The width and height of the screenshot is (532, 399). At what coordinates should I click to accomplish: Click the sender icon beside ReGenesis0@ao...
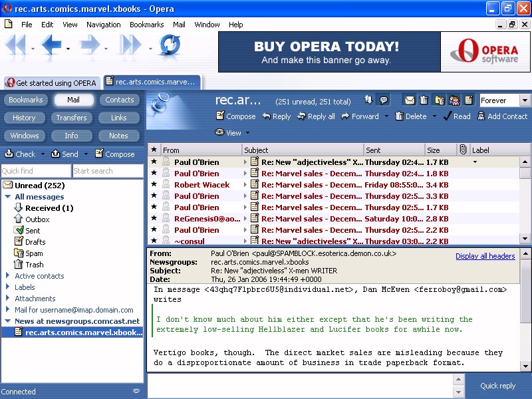[x=166, y=218]
